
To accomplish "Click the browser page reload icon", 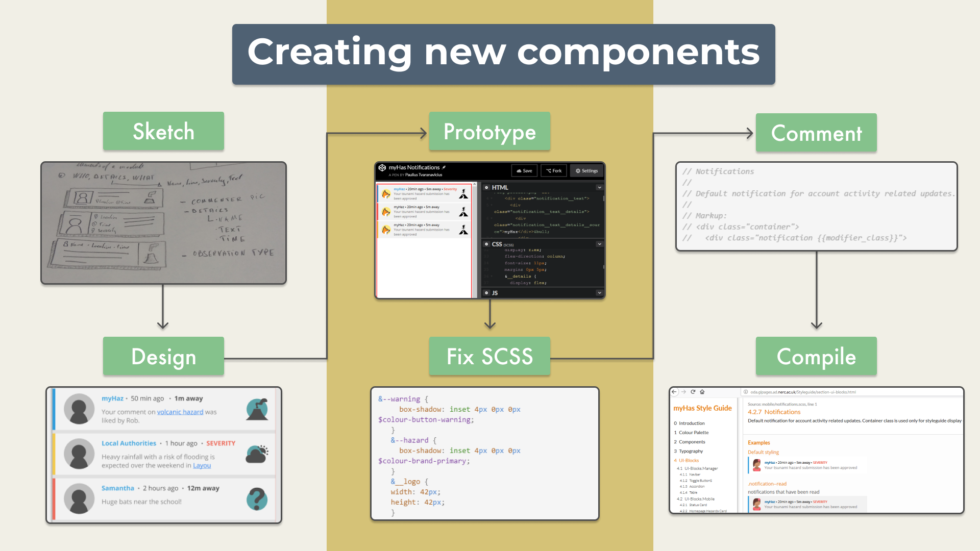I will pyautogui.click(x=693, y=392).
